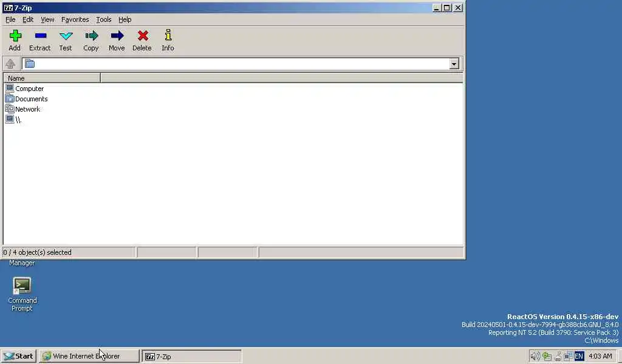Sort by the Name column header

coord(52,78)
